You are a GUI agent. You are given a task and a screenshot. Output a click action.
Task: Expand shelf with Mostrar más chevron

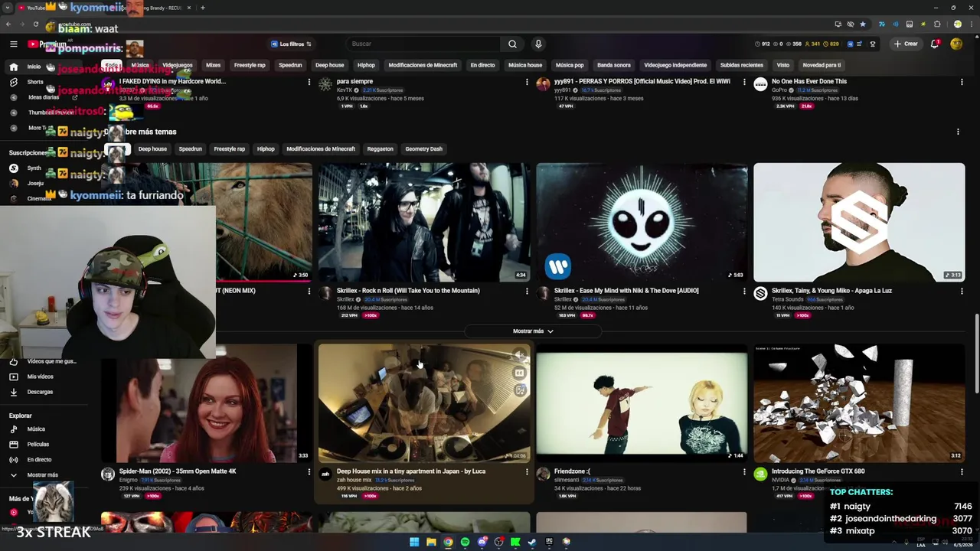pos(533,331)
